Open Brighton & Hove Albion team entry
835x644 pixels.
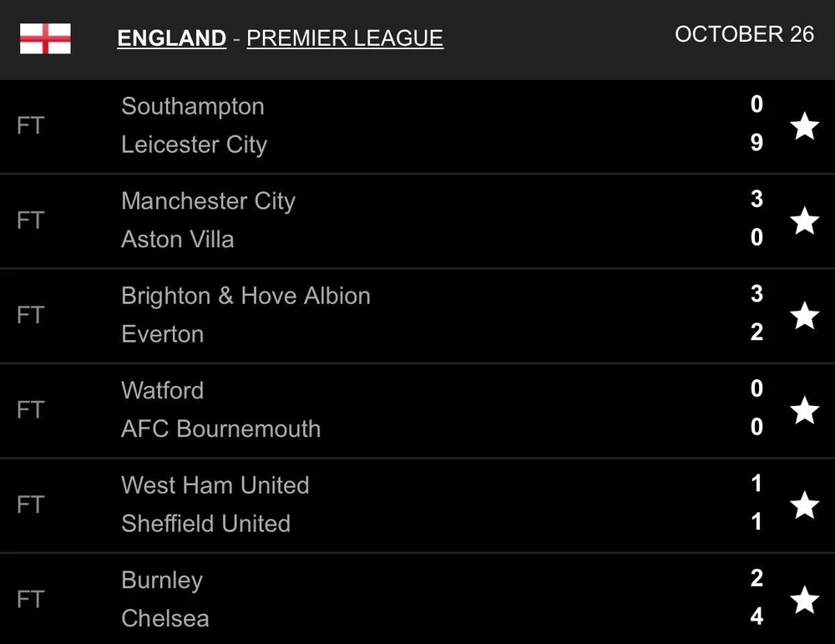[245, 296]
